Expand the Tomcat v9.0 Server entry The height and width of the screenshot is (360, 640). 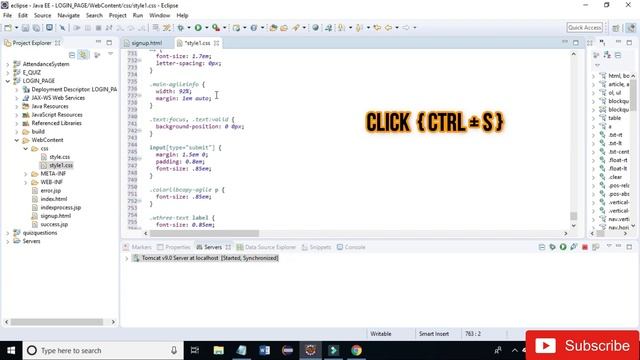[x=127, y=258]
